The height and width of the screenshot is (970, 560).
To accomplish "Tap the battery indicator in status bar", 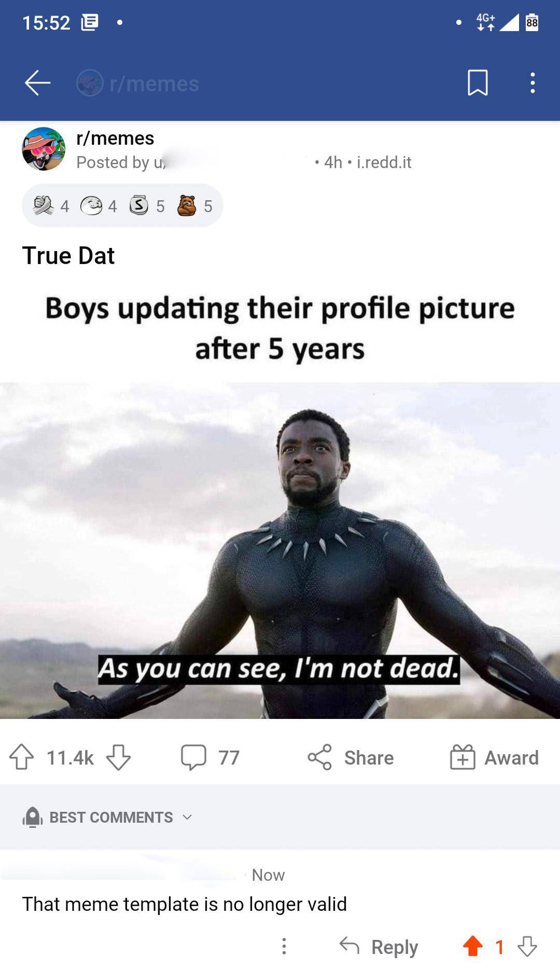I will tap(532, 22).
